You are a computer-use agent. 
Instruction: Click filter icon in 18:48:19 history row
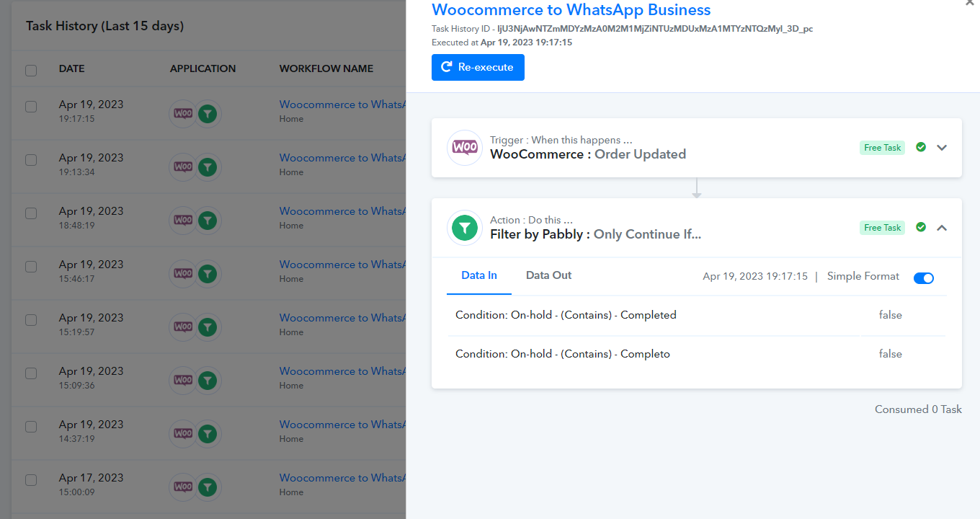(208, 220)
